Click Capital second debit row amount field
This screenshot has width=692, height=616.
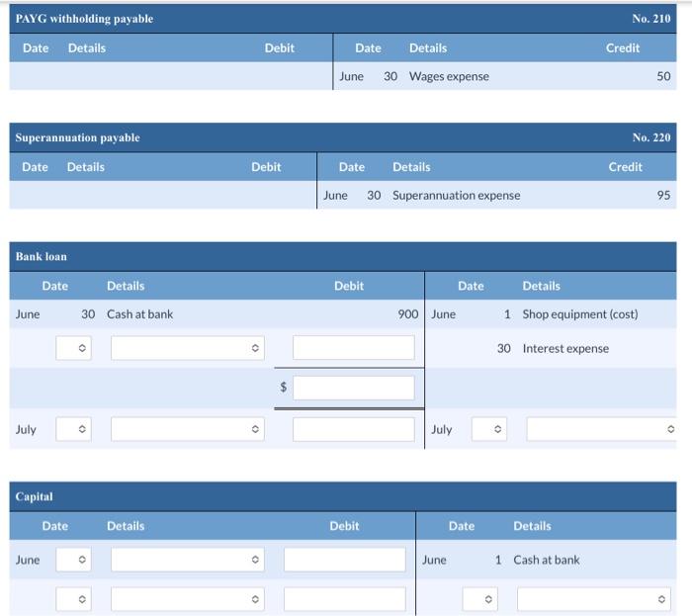[345, 599]
